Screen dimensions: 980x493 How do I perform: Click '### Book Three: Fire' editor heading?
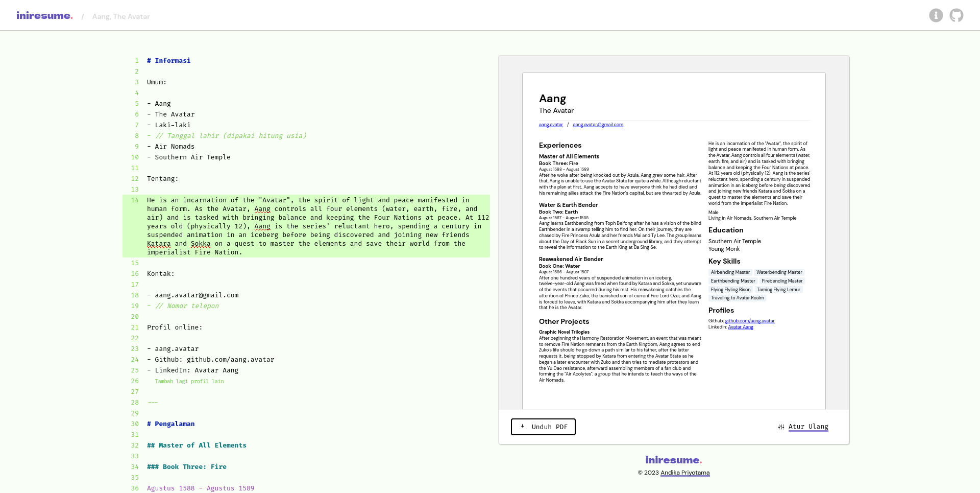point(187,467)
